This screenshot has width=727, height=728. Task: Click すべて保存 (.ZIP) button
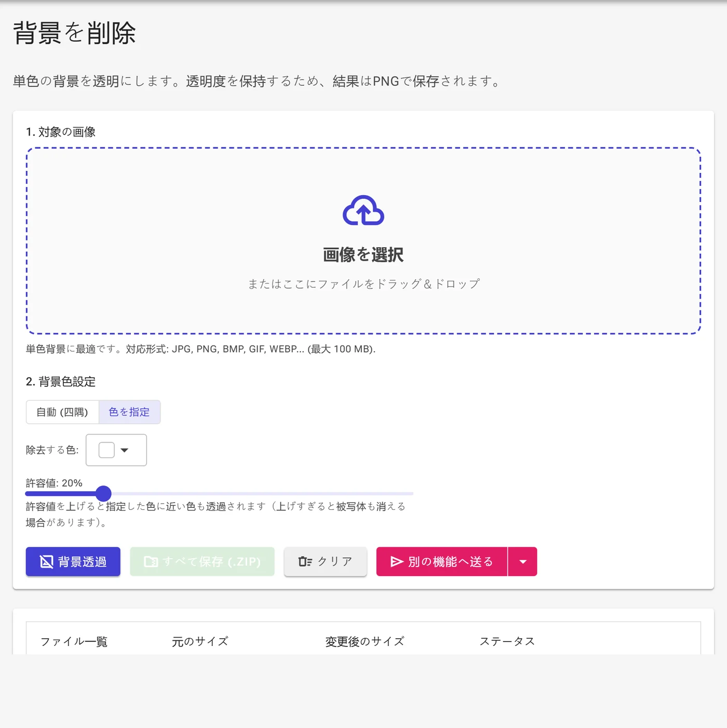(202, 561)
